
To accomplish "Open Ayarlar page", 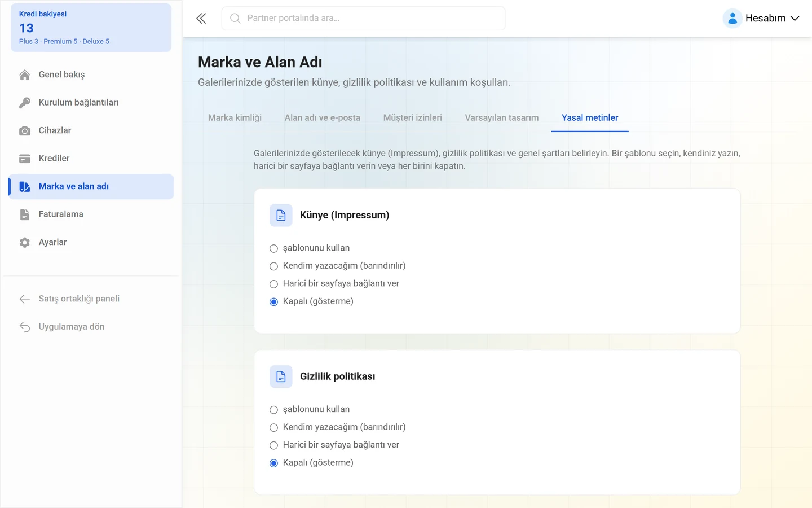I will pos(91,242).
